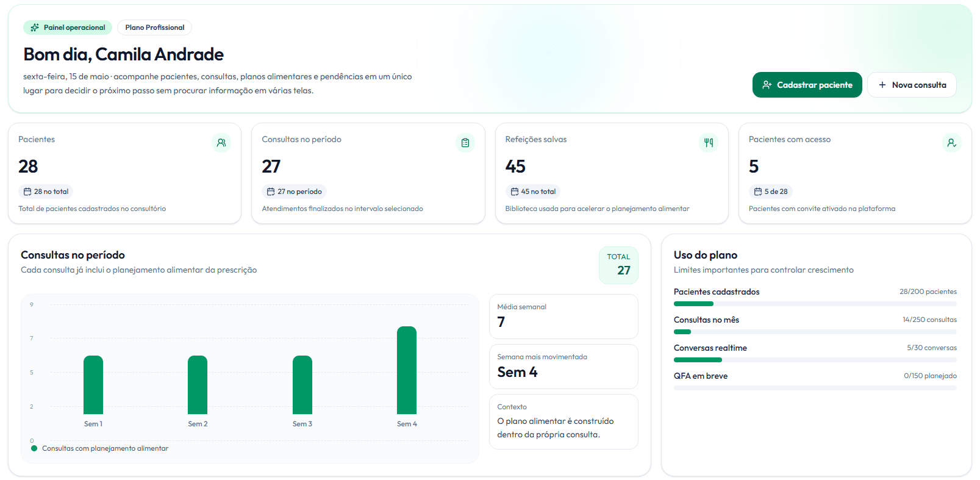980x480 pixels.
Task: Select the Sem 4 bar in chart
Action: 407,370
